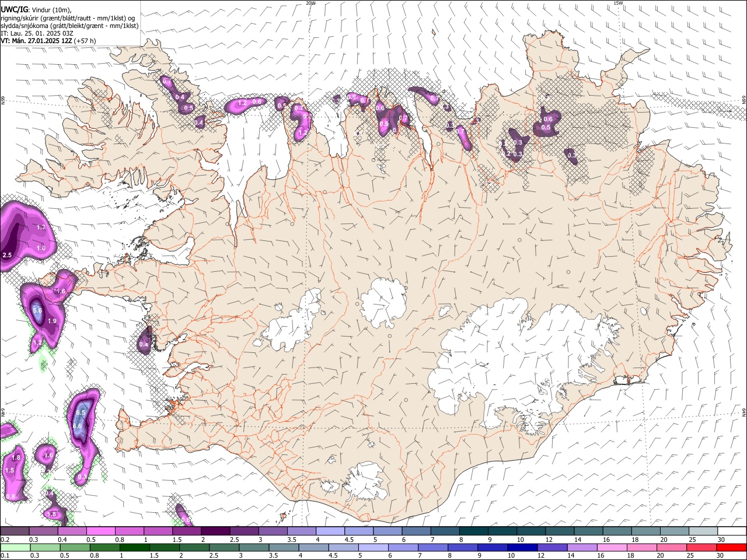Viewport: 747px width, 560px height.
Task: Click the 15W longitude label
Action: point(618,3)
